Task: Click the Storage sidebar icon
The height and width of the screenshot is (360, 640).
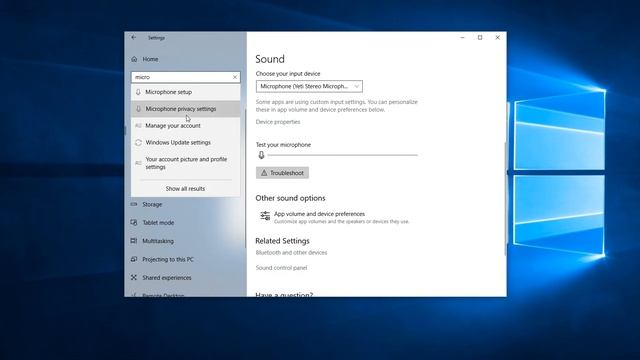Action: coord(134,204)
